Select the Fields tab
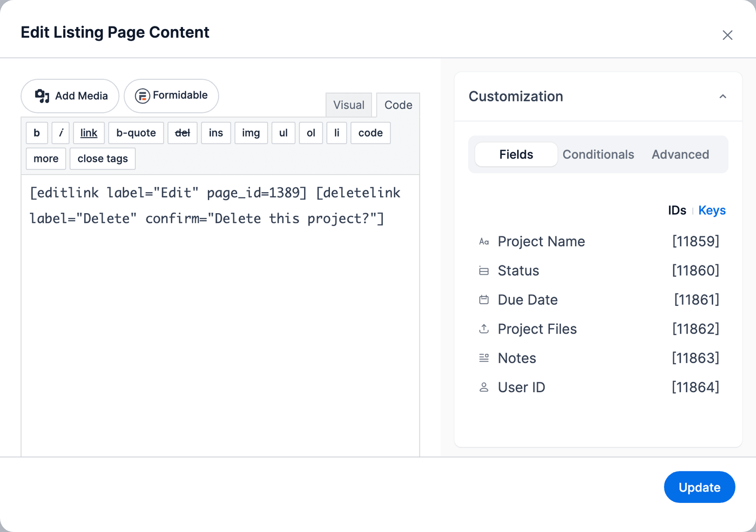 (516, 154)
